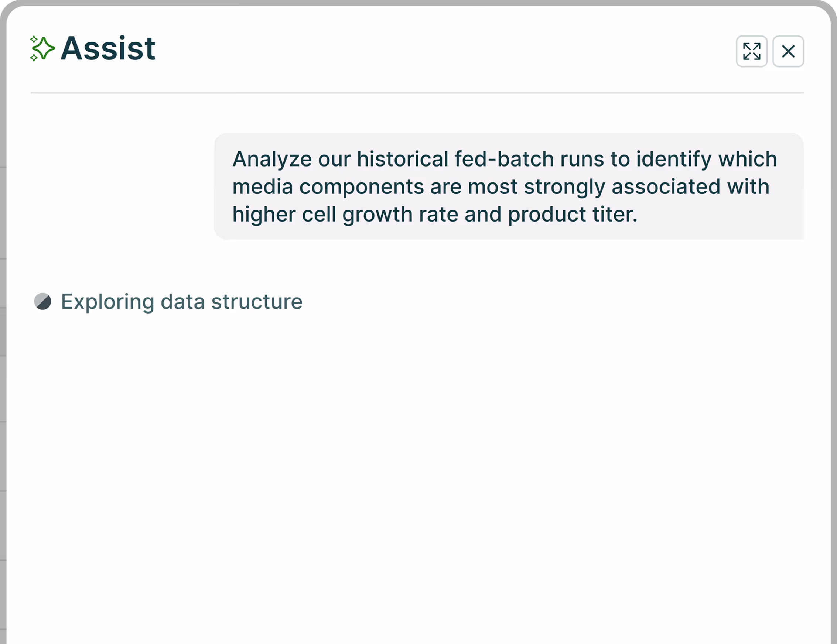Close the Assist panel
This screenshot has height=644, width=837.
pyautogui.click(x=788, y=51)
